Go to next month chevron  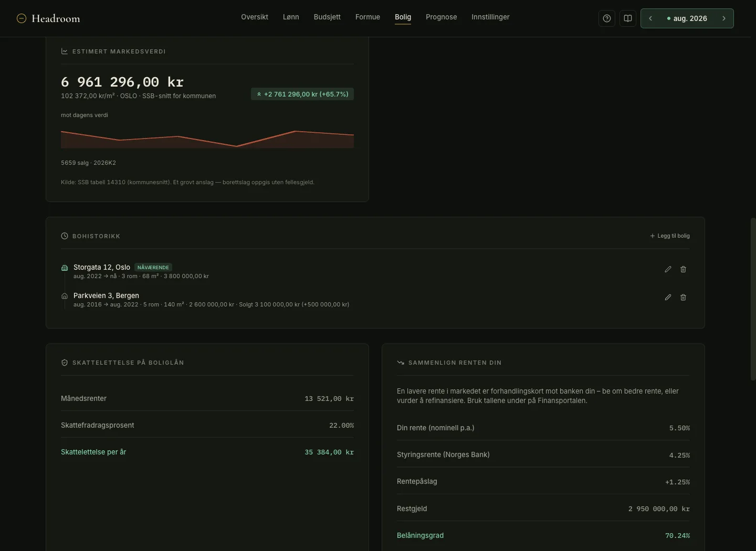click(x=724, y=18)
